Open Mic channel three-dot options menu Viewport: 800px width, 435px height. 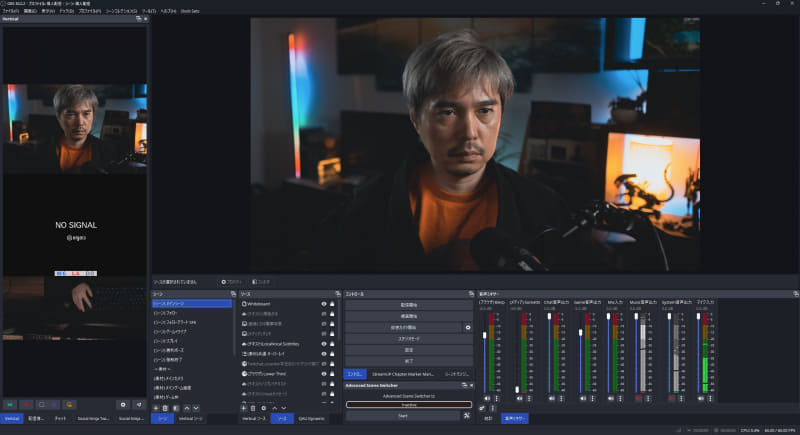coord(620,398)
